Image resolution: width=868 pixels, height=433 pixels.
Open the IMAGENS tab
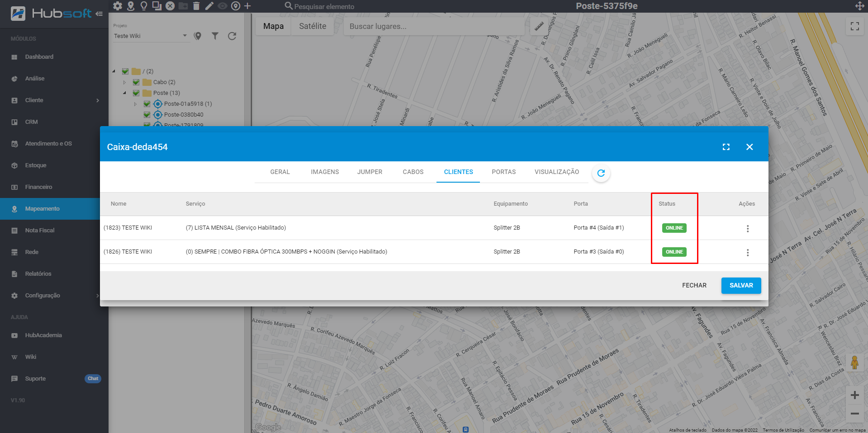click(x=325, y=172)
